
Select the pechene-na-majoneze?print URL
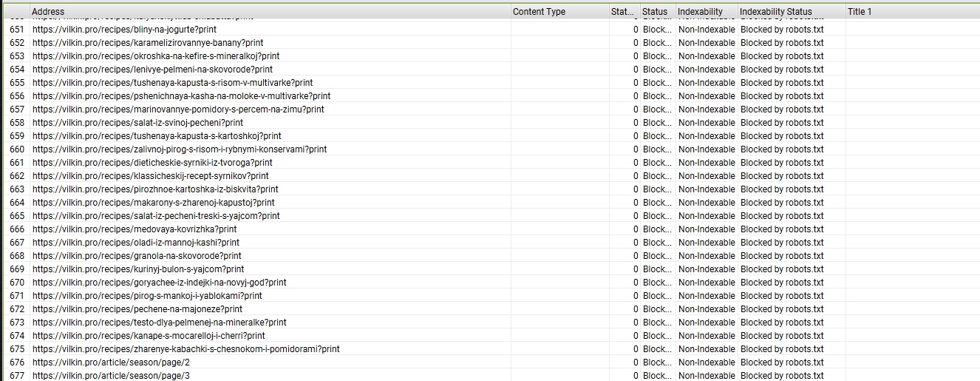tap(137, 309)
